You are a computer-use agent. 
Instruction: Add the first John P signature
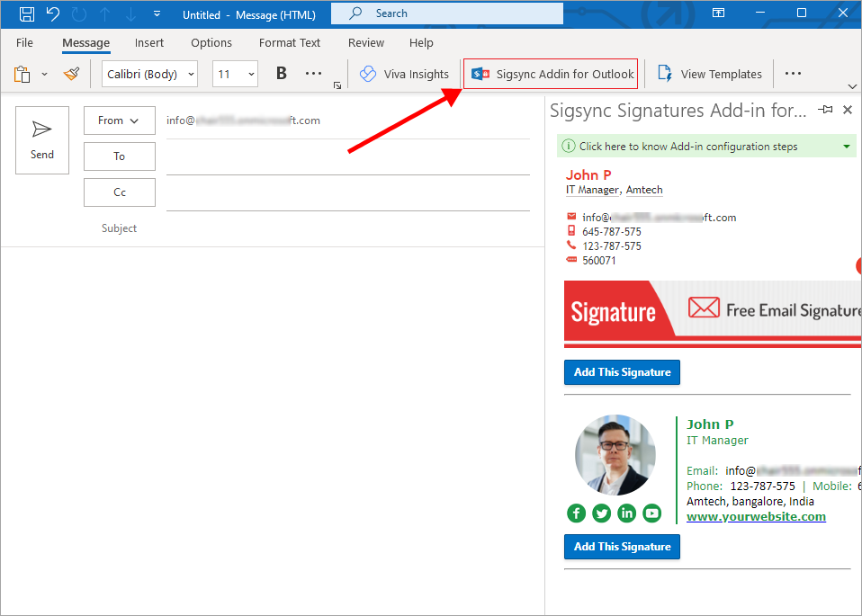[622, 372]
